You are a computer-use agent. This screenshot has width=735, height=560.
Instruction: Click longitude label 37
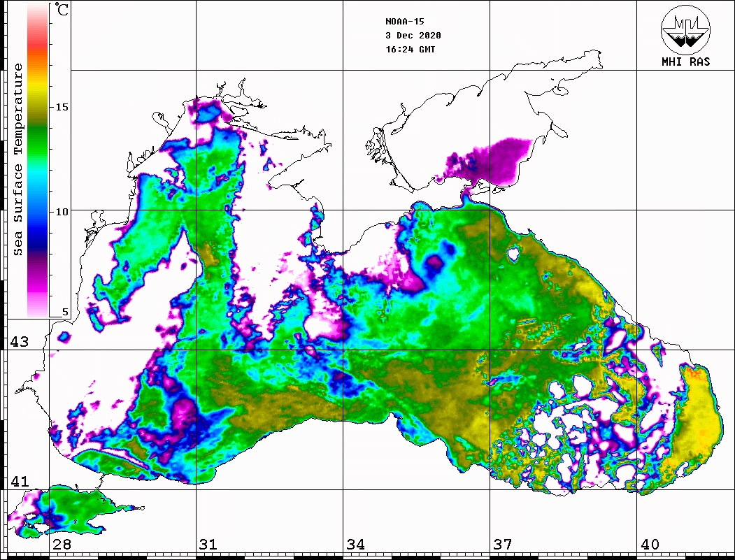pyautogui.click(x=503, y=544)
